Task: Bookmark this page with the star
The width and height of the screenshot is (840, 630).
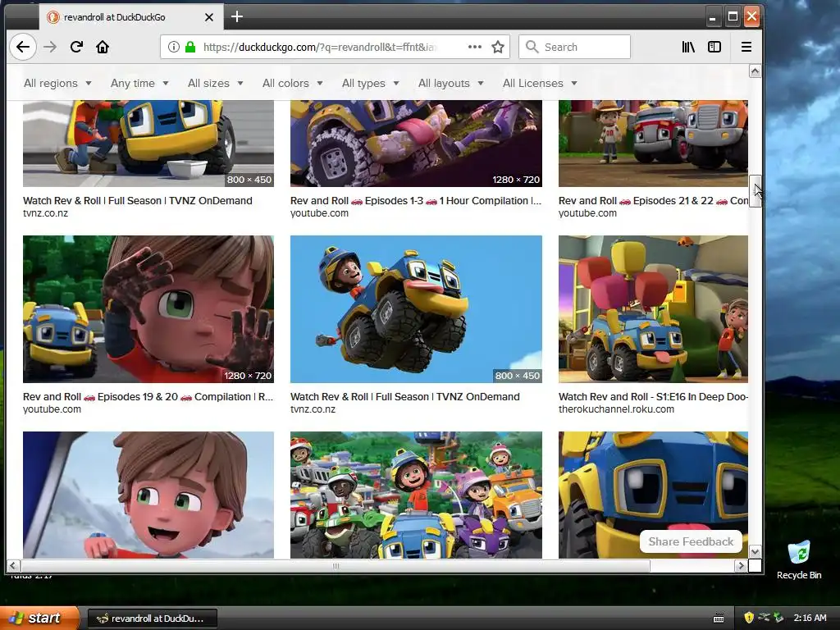Action: 498,47
